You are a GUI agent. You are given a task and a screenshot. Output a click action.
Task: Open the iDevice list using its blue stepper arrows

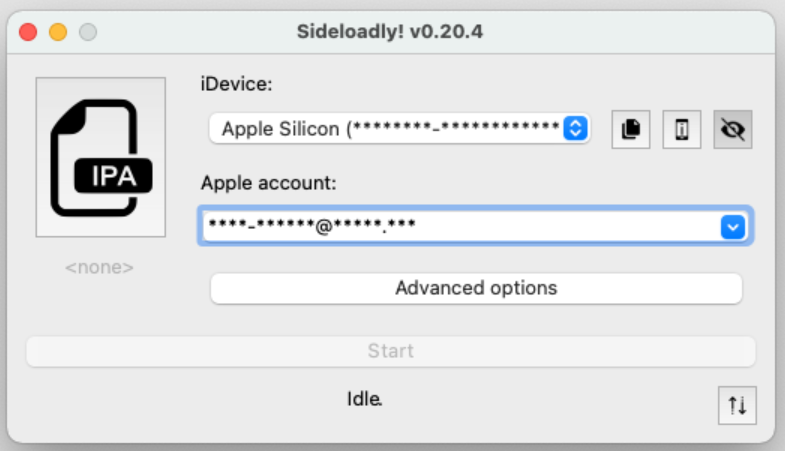tap(575, 129)
